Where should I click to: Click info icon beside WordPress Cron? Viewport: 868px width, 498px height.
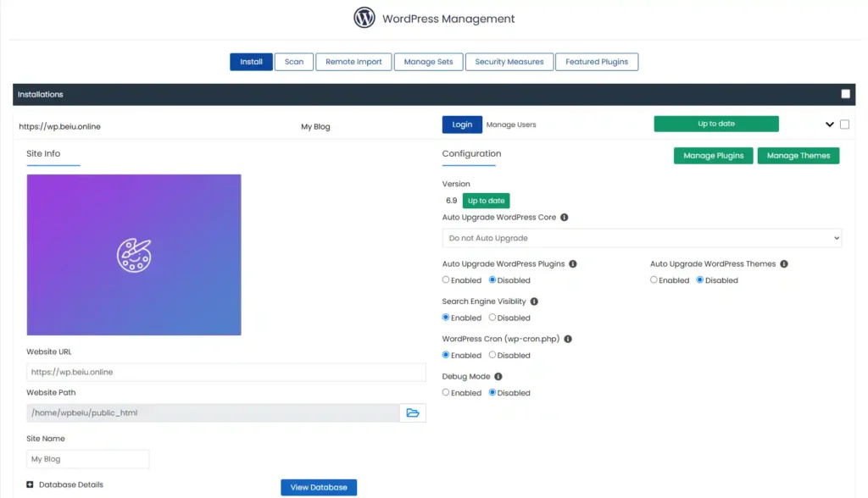click(x=568, y=339)
